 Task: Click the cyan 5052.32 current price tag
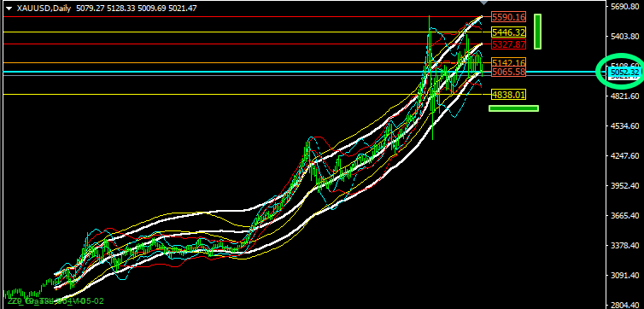click(624, 73)
